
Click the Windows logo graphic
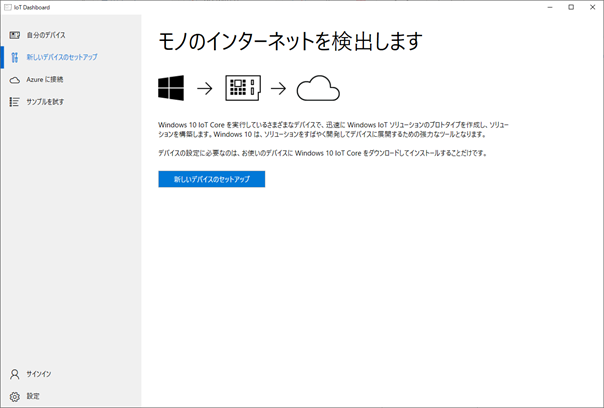pos(171,88)
